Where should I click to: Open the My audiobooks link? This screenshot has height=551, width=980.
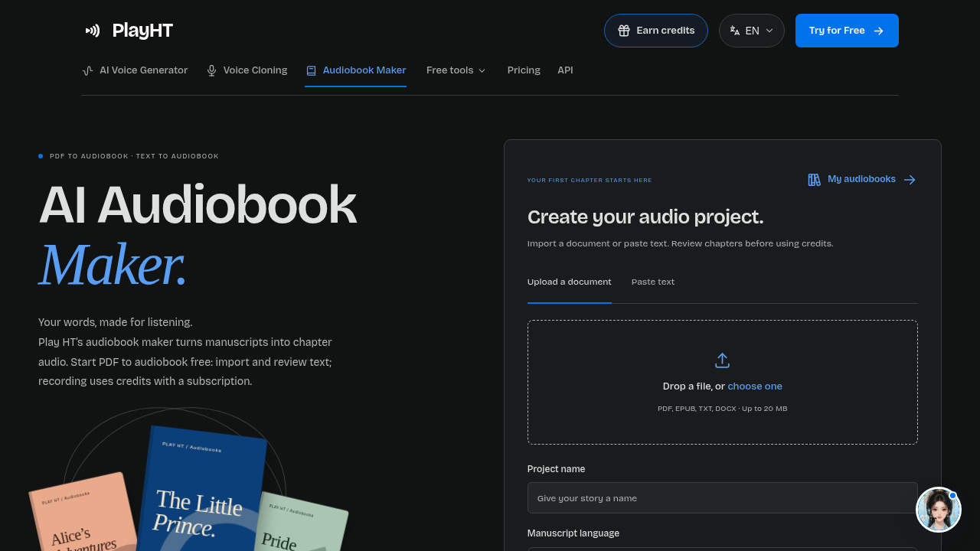coord(861,180)
